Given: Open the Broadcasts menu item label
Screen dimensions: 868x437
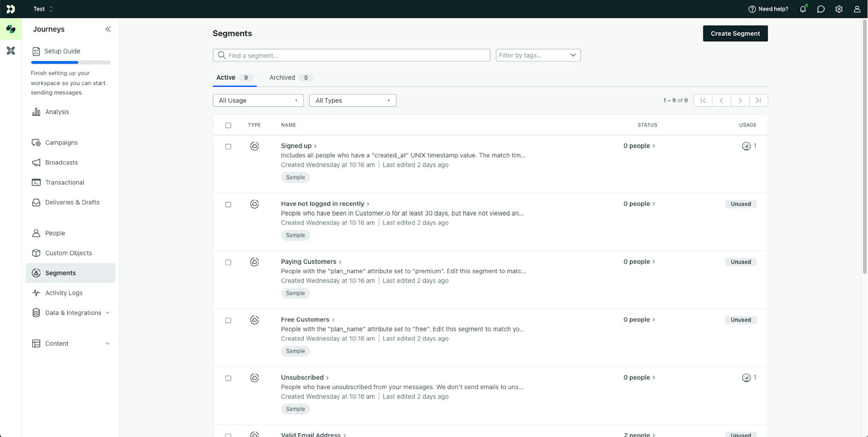Looking at the screenshot, I should pyautogui.click(x=61, y=162).
